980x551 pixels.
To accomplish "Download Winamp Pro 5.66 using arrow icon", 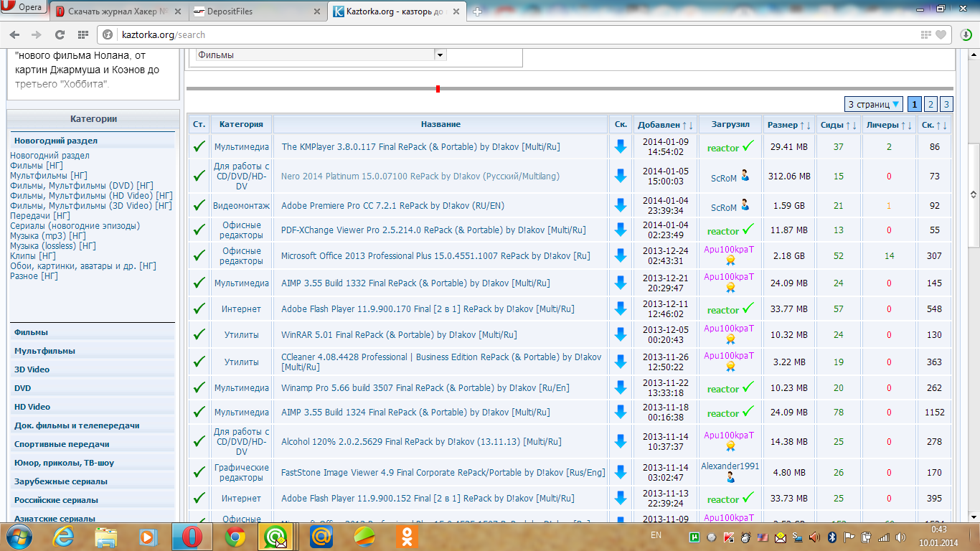I will [621, 387].
